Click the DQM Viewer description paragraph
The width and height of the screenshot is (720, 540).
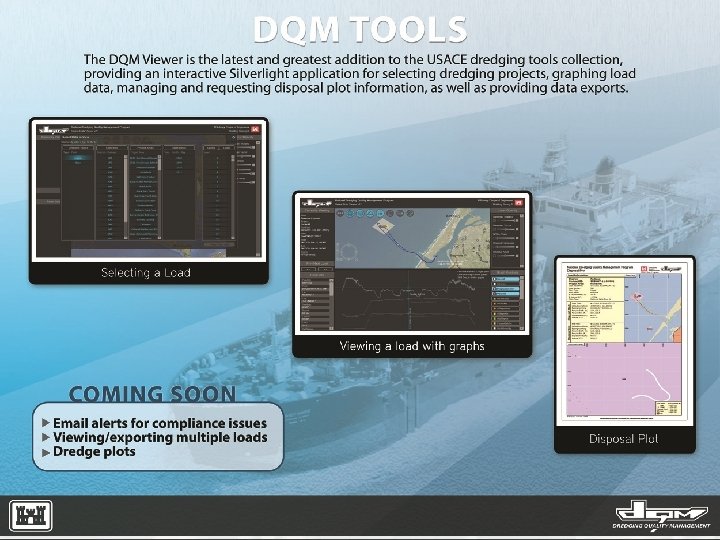360,74
